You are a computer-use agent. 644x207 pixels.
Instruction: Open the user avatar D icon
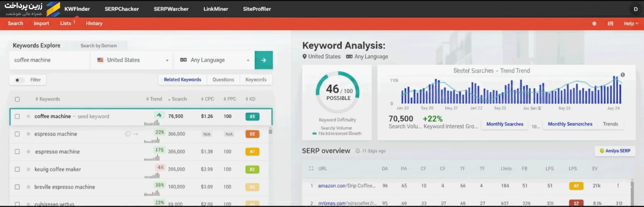(x=636, y=9)
